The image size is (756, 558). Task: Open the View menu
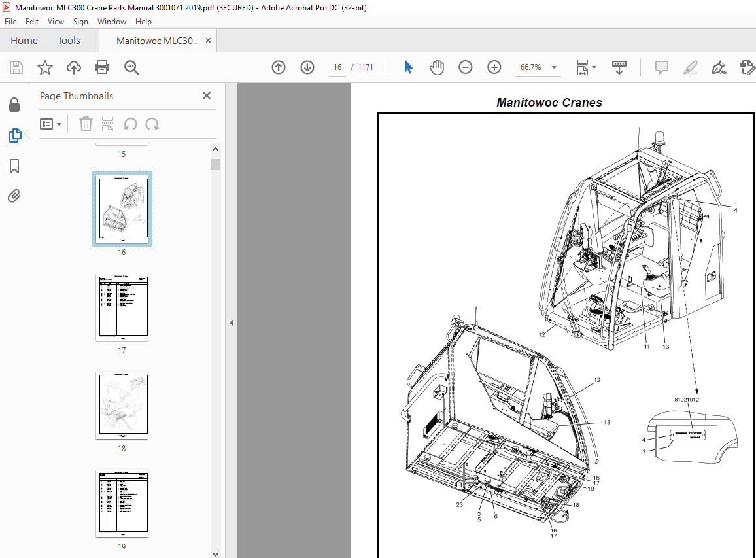[56, 22]
